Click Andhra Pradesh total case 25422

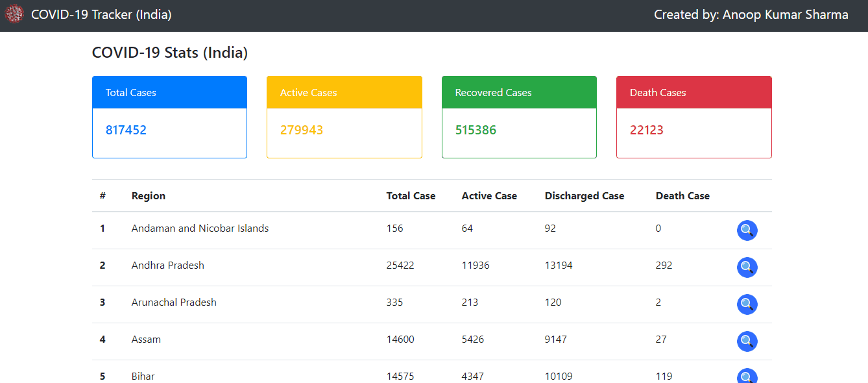(400, 266)
